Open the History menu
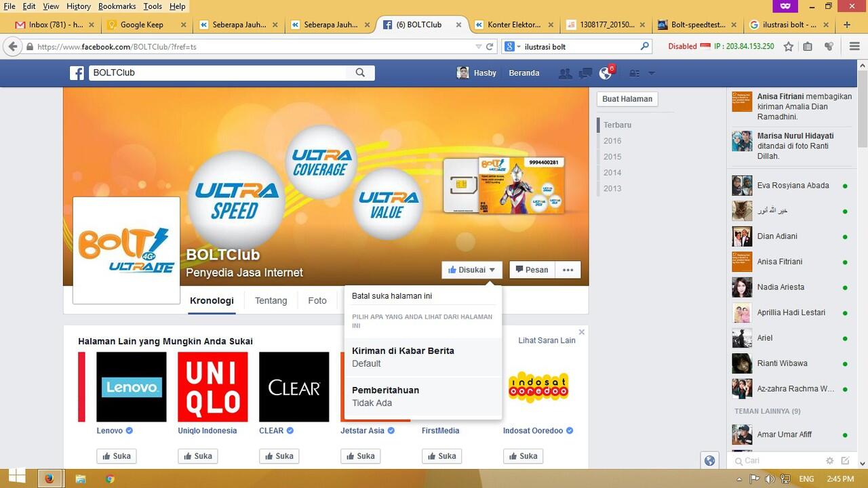Screen dimensions: 868x488 79,6
